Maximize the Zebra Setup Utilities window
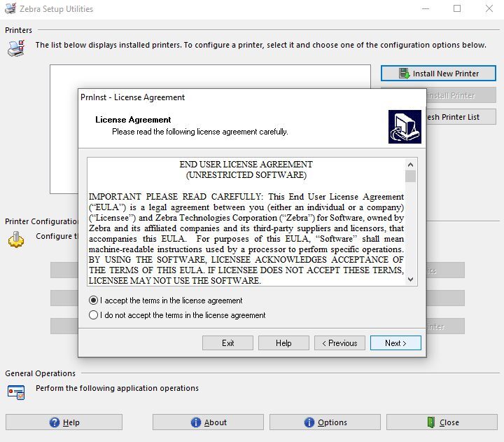 [x=457, y=8]
